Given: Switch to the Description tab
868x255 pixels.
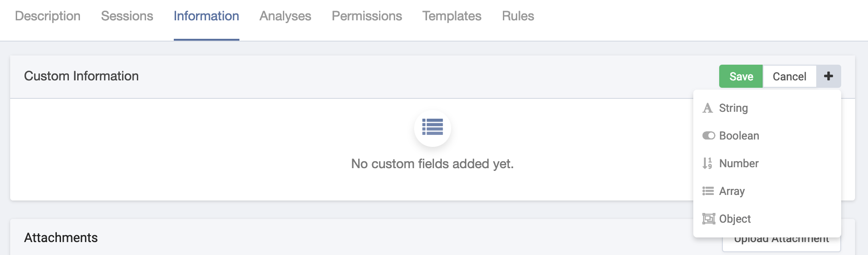Looking at the screenshot, I should (48, 16).
